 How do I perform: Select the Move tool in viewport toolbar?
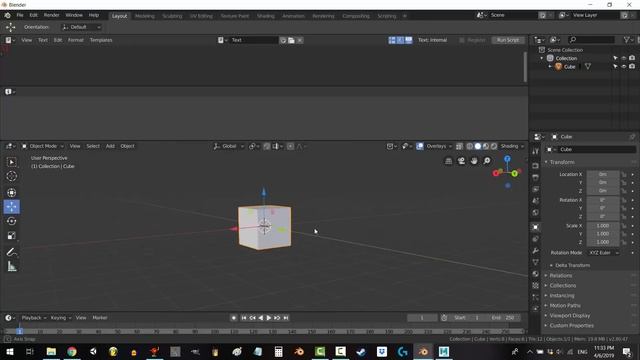(11, 207)
